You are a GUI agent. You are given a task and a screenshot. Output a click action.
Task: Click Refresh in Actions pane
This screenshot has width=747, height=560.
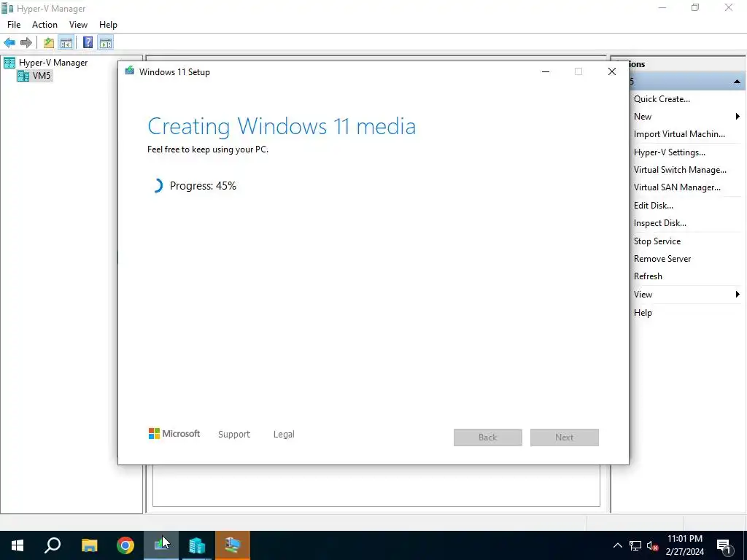coord(648,276)
